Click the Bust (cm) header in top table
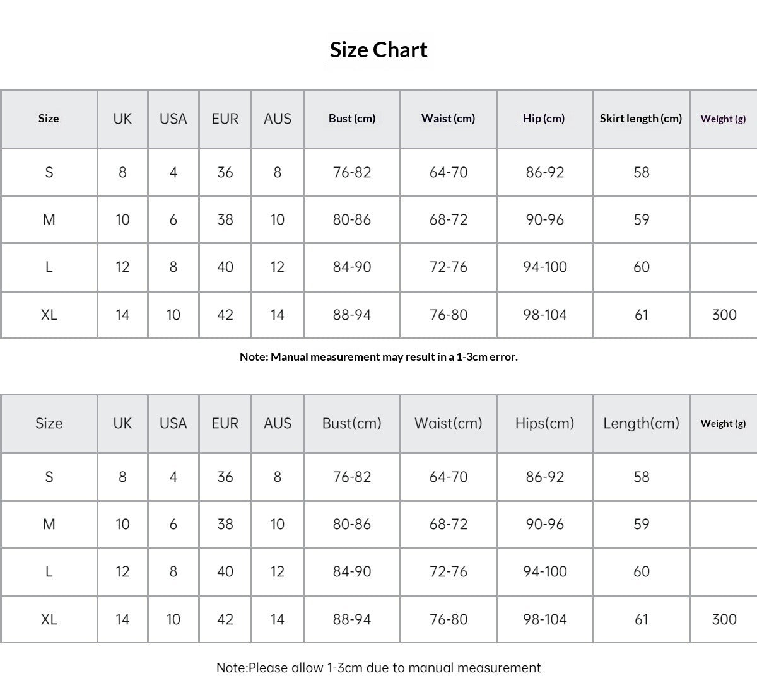This screenshot has width=757, height=700. (x=352, y=119)
